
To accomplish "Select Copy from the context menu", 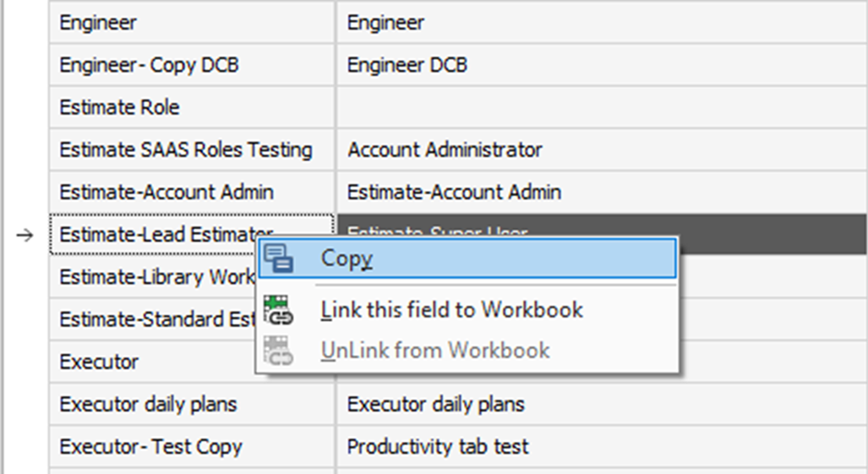I will click(x=347, y=259).
